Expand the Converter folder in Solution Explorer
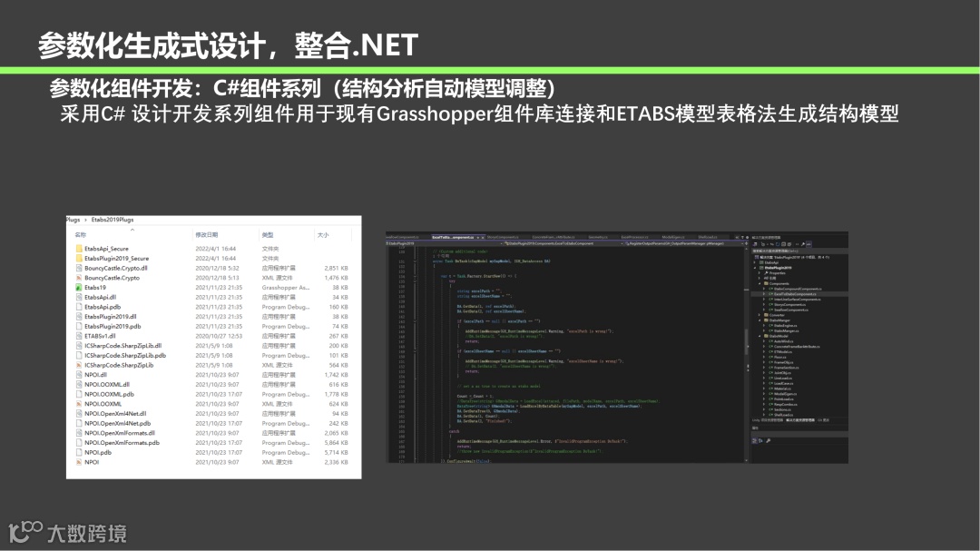 click(x=759, y=315)
